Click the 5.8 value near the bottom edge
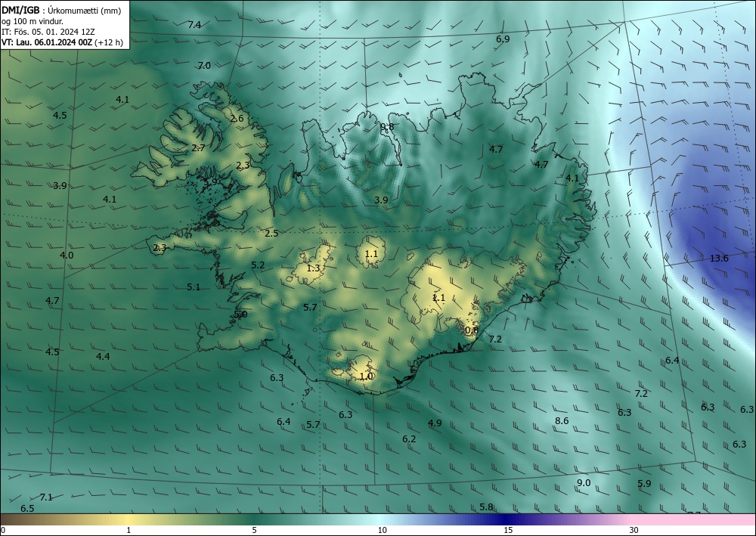Viewport: 756px width, 536px height. (x=487, y=507)
